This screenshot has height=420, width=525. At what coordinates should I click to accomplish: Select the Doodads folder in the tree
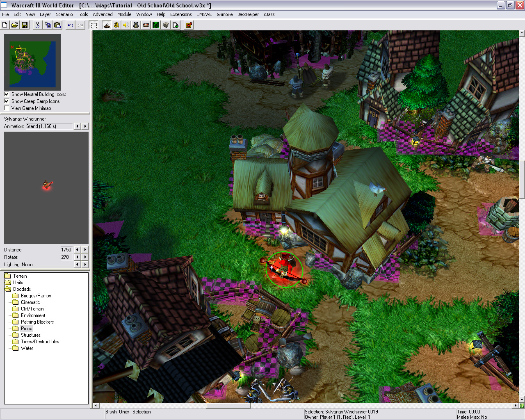(x=22, y=289)
